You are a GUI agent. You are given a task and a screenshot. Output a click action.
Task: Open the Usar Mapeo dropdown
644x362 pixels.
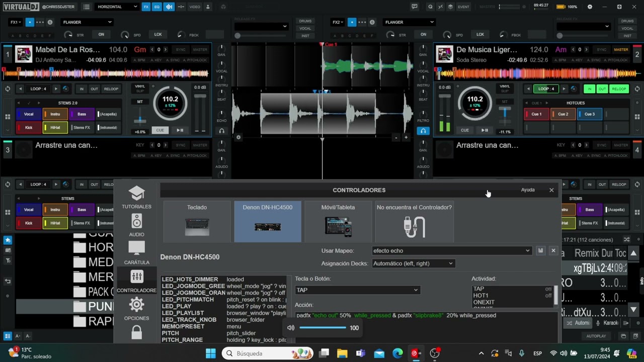(451, 250)
